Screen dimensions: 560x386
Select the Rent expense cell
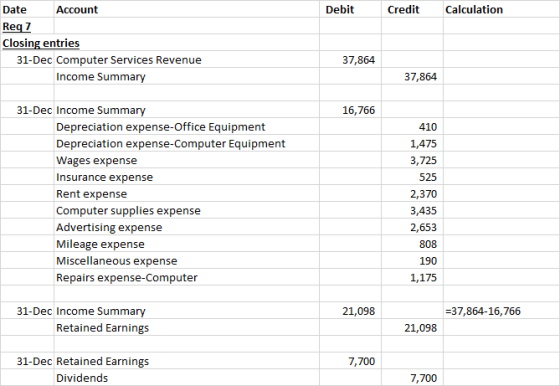[186, 194]
